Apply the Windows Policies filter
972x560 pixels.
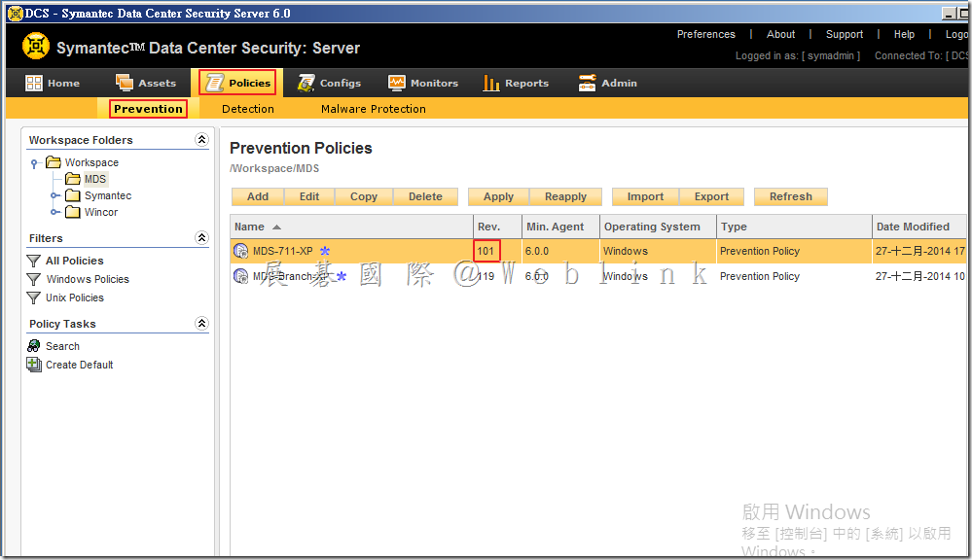pos(88,279)
